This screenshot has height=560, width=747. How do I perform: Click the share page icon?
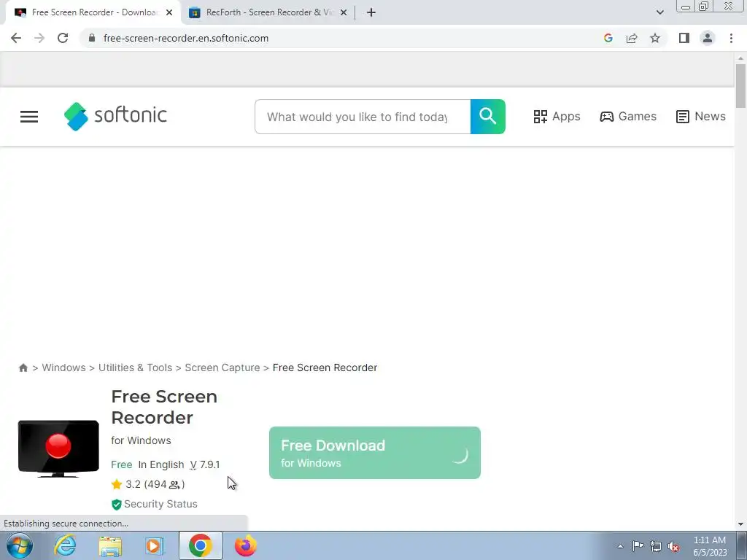pos(632,38)
